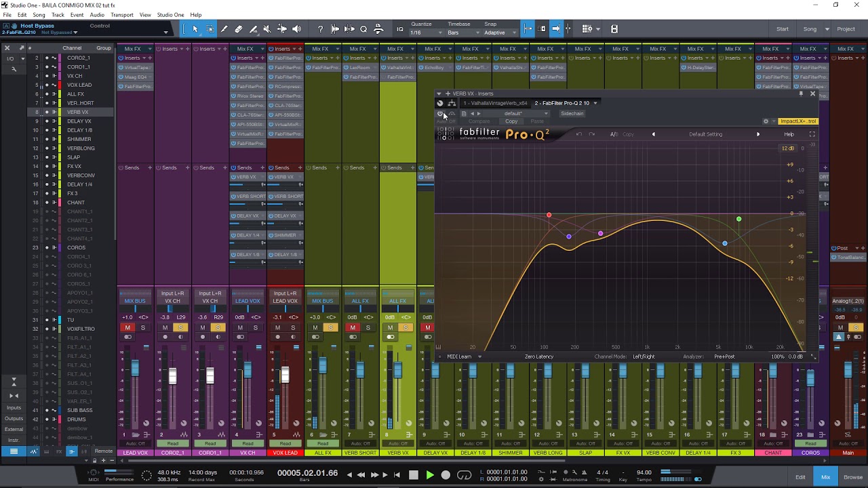This screenshot has width=868, height=488.
Task: Toggle visibility dot of DRUMS row
Action: [47, 420]
